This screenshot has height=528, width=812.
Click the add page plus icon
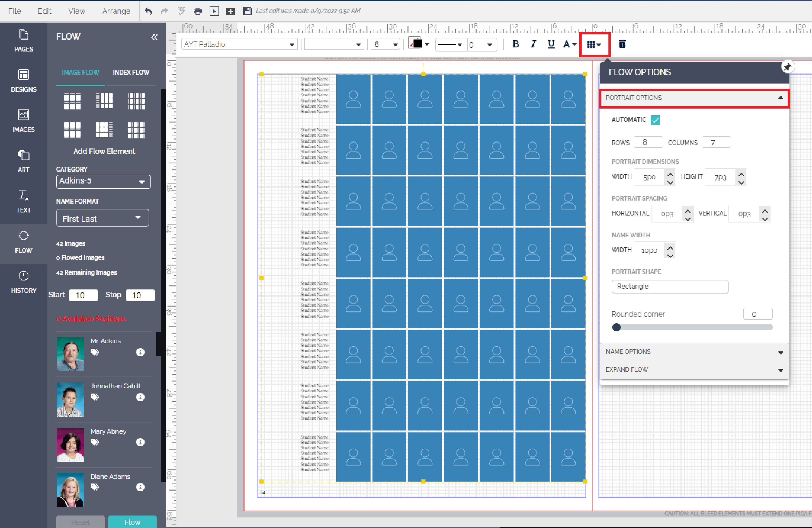230,11
